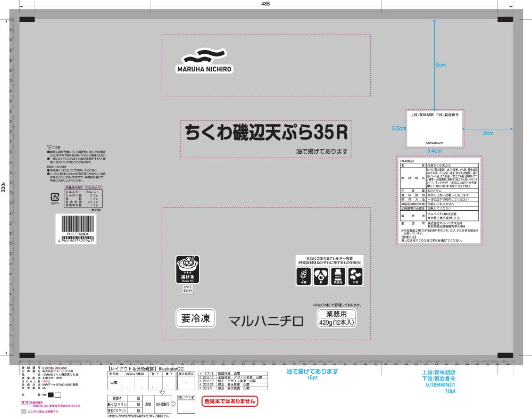
Task: Click the black color swatch under 色数
Action: point(51,395)
